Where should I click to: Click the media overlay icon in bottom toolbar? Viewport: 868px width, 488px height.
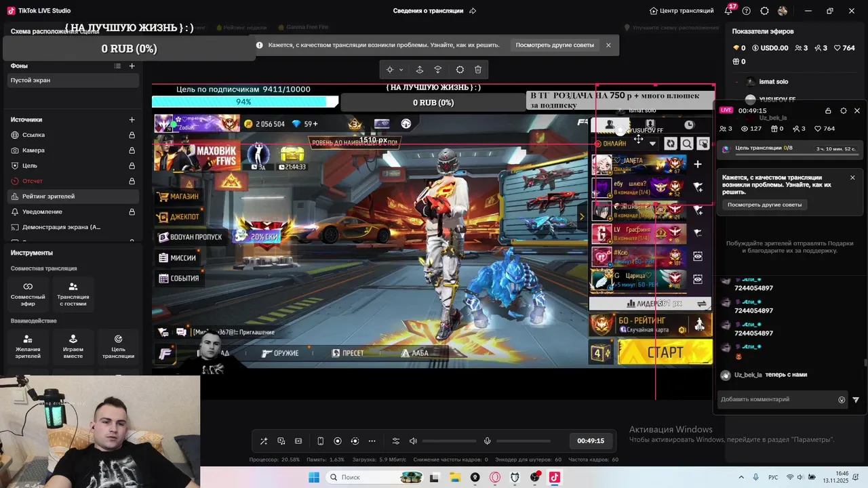point(281,441)
